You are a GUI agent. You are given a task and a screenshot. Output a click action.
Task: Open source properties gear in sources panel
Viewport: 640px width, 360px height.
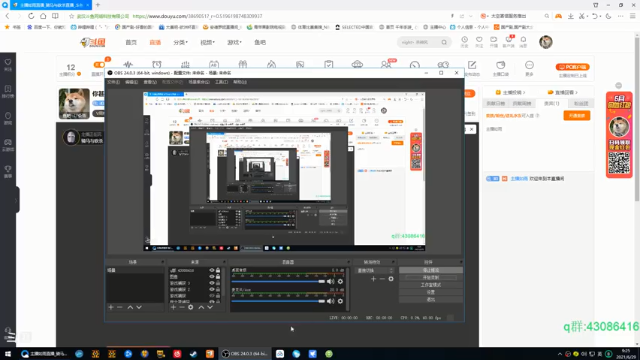(x=191, y=307)
